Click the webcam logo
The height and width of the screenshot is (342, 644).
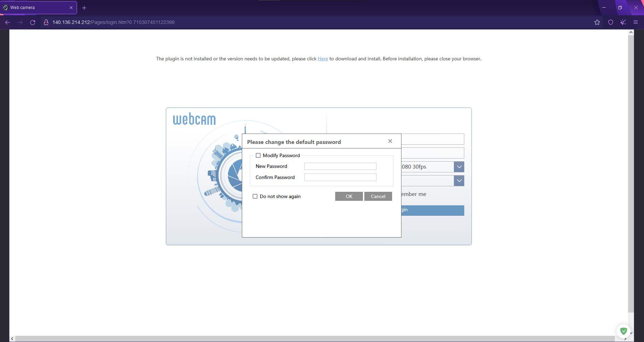tap(194, 119)
